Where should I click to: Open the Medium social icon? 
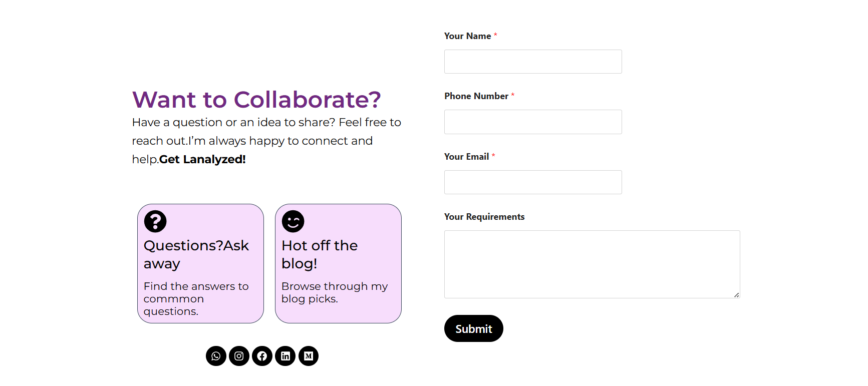(309, 356)
